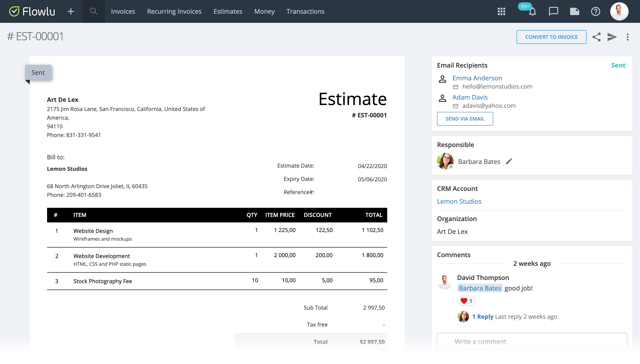Click the Total $2 997,50 amount

click(x=372, y=342)
